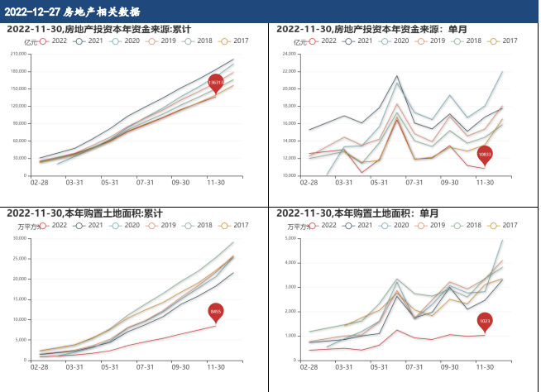Toggle 2022 legend icon in monthly land chart

point(313,225)
